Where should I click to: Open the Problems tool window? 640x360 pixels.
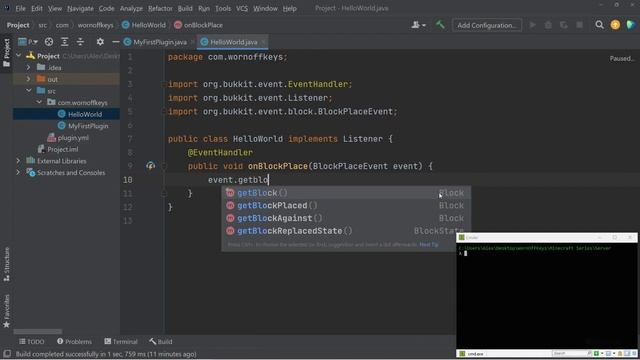point(74,342)
